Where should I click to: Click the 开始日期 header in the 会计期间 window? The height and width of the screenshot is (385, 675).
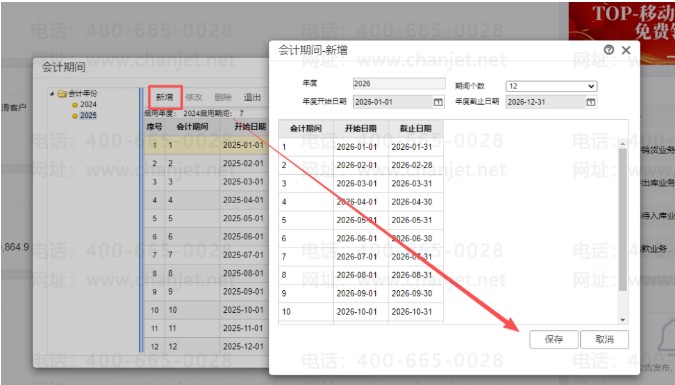click(245, 127)
